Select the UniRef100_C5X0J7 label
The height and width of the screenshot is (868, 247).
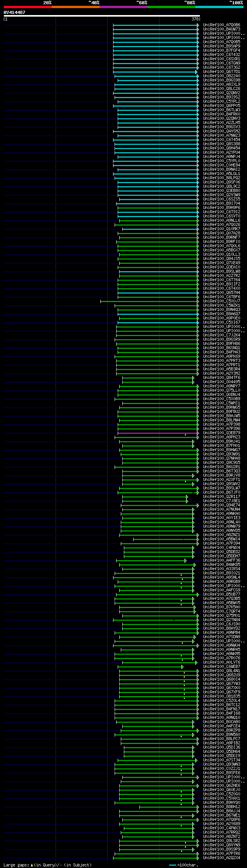click(x=222, y=301)
